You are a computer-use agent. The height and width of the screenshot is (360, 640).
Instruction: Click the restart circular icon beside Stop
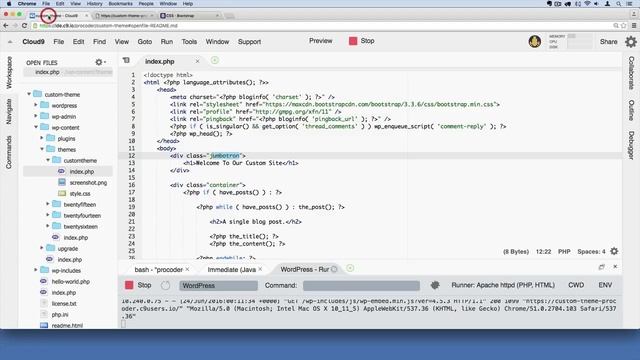[x=165, y=285]
